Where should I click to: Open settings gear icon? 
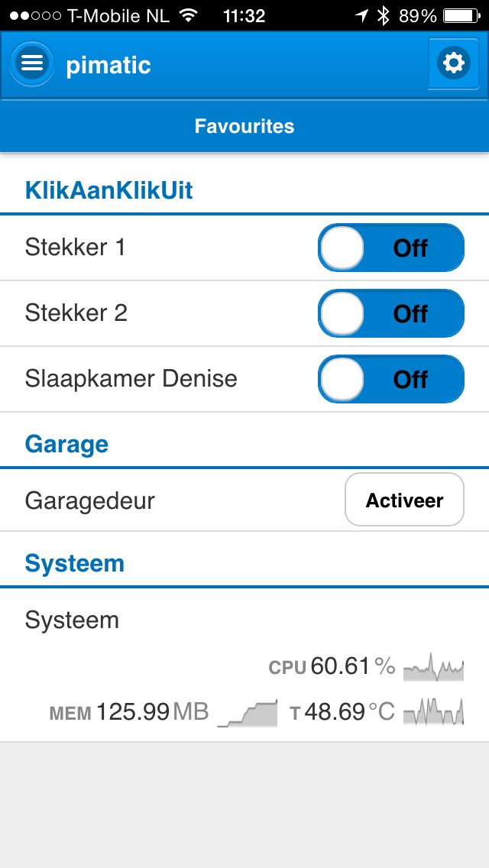[x=454, y=63]
